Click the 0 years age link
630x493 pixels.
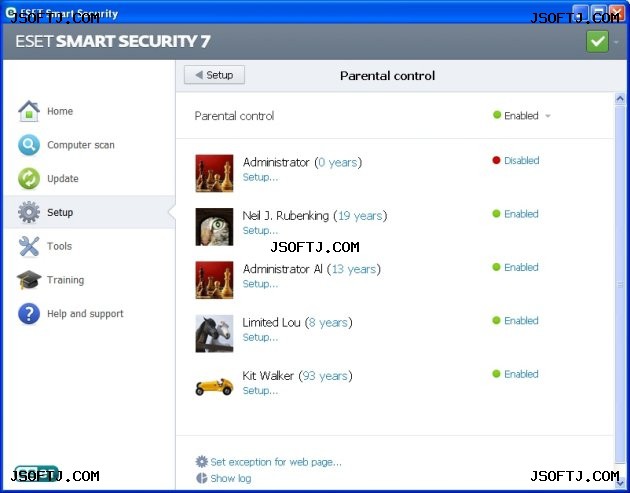[338, 162]
